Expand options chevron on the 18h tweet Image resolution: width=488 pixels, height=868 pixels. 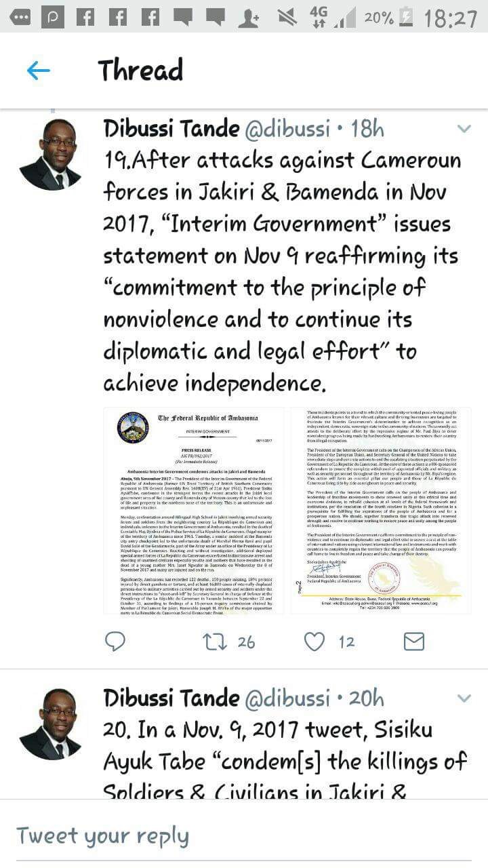click(x=464, y=129)
